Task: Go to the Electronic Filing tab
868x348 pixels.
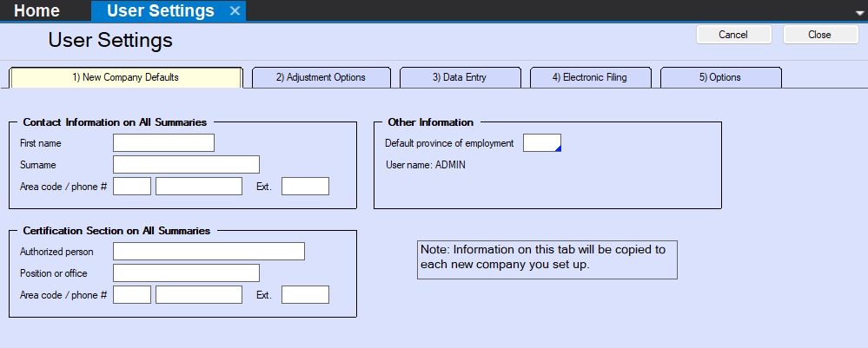Action: tap(589, 77)
